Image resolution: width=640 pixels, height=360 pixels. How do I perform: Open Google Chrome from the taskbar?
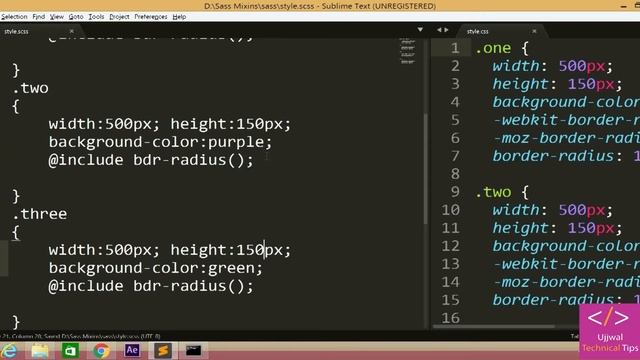click(x=101, y=351)
